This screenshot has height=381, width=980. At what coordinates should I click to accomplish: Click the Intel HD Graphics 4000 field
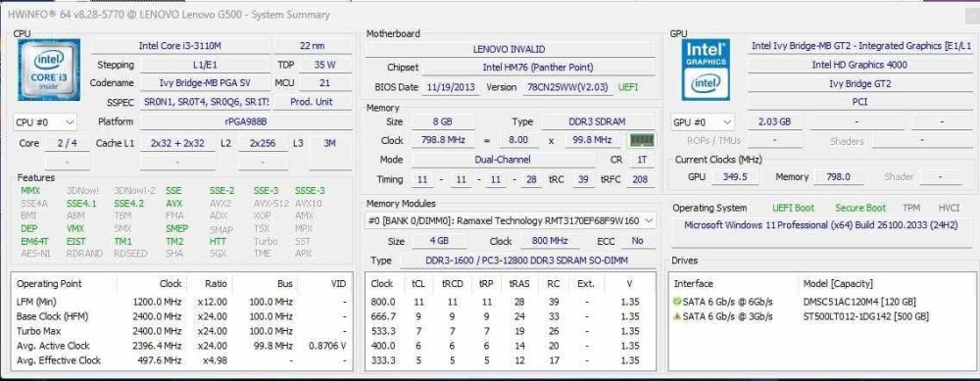coord(859,65)
